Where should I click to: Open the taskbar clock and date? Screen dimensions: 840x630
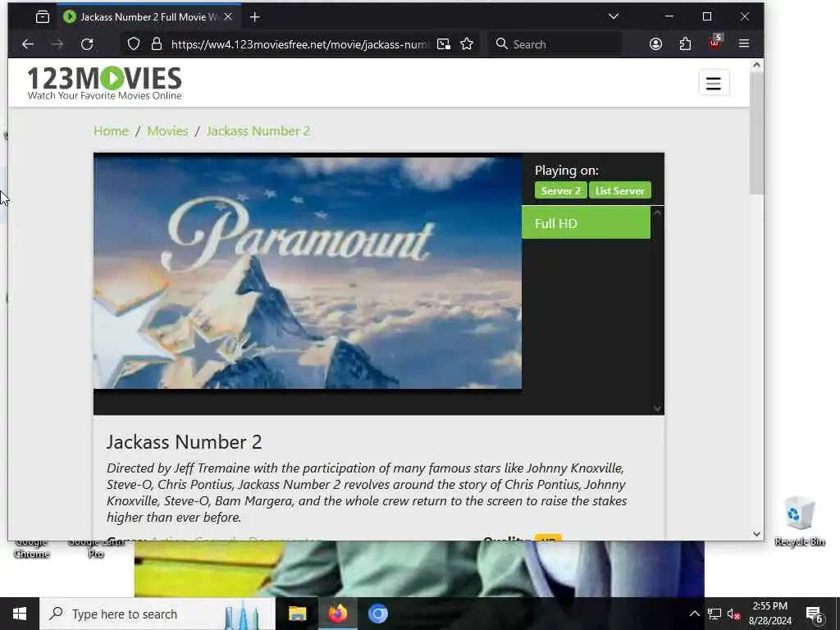pos(769,614)
